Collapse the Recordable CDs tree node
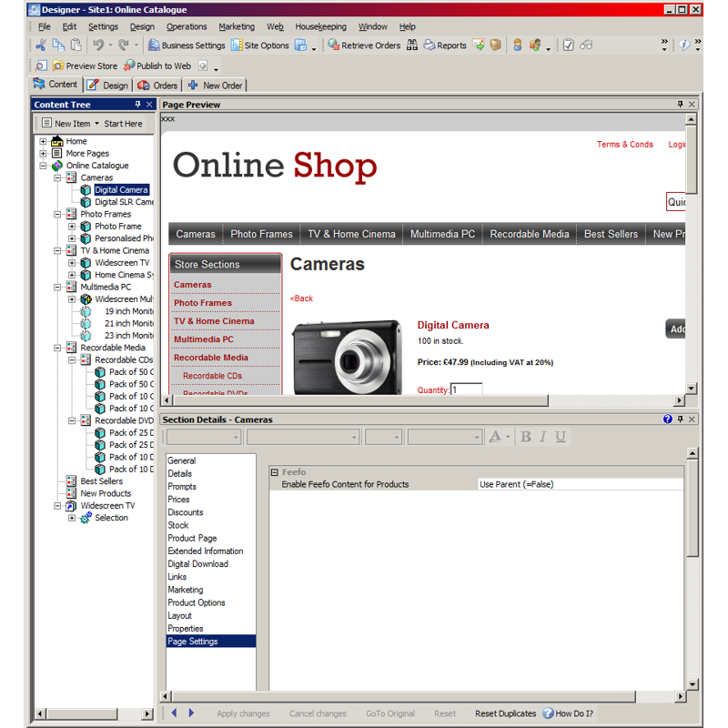Viewport: 728px width, 728px height. point(72,359)
